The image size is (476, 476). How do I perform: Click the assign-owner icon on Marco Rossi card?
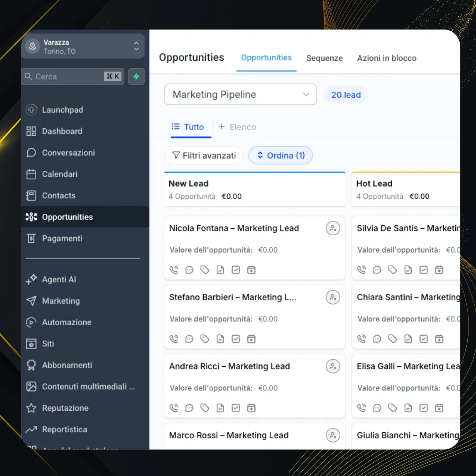click(333, 435)
